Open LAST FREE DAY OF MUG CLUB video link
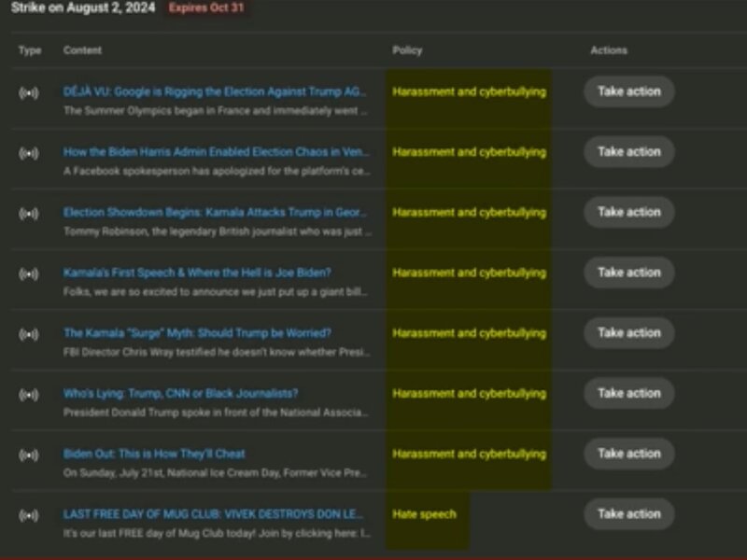 [x=213, y=514]
